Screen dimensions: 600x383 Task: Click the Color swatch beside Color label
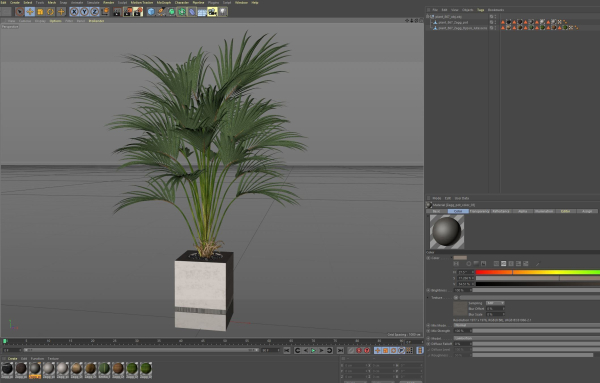coord(460,258)
